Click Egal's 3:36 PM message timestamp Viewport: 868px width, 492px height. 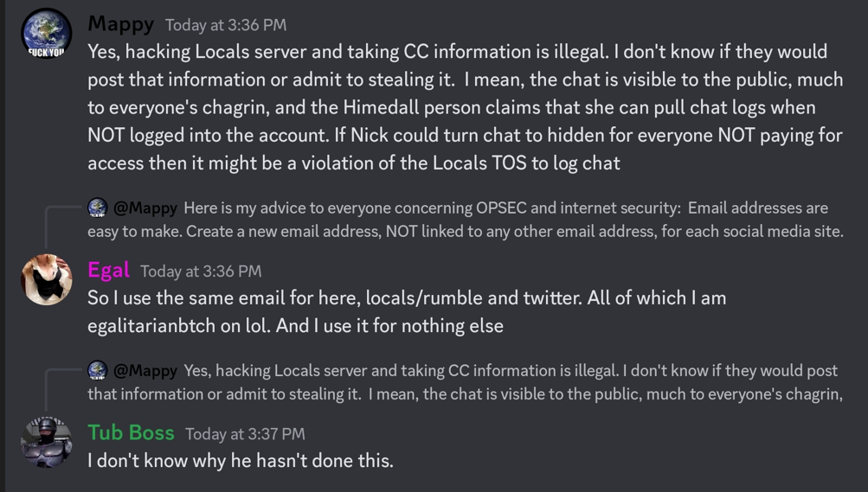201,272
